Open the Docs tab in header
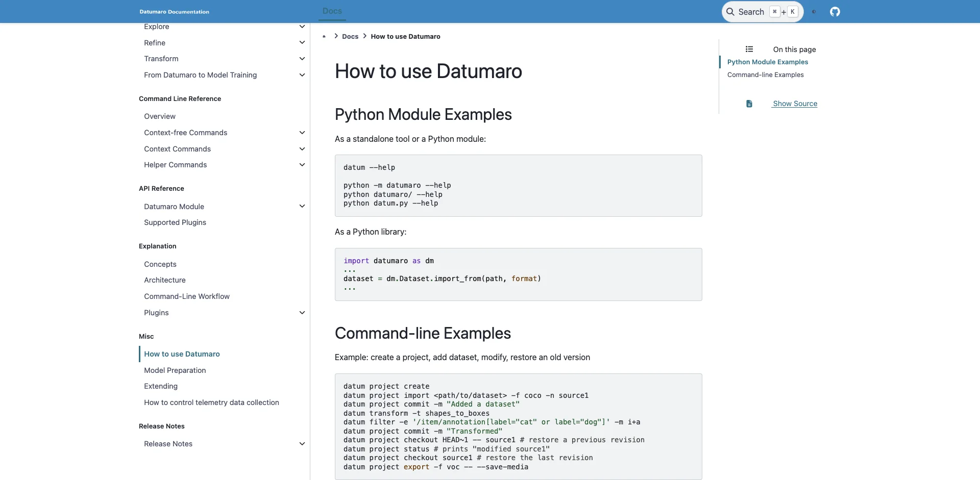This screenshot has width=980, height=480. coord(332,11)
